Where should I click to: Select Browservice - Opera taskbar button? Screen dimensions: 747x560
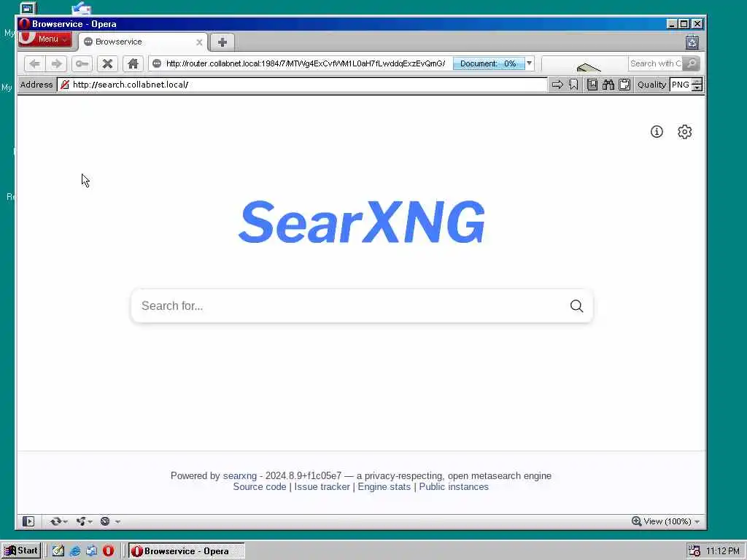(186, 551)
